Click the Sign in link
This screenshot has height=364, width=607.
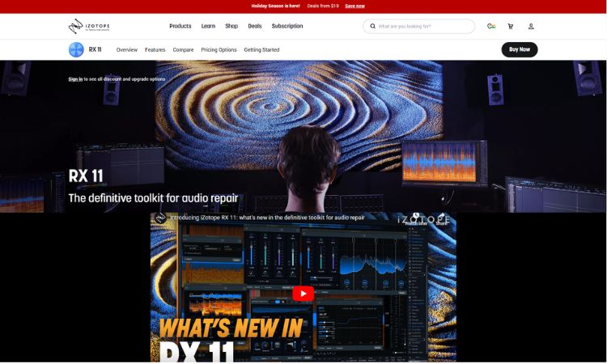(75, 79)
